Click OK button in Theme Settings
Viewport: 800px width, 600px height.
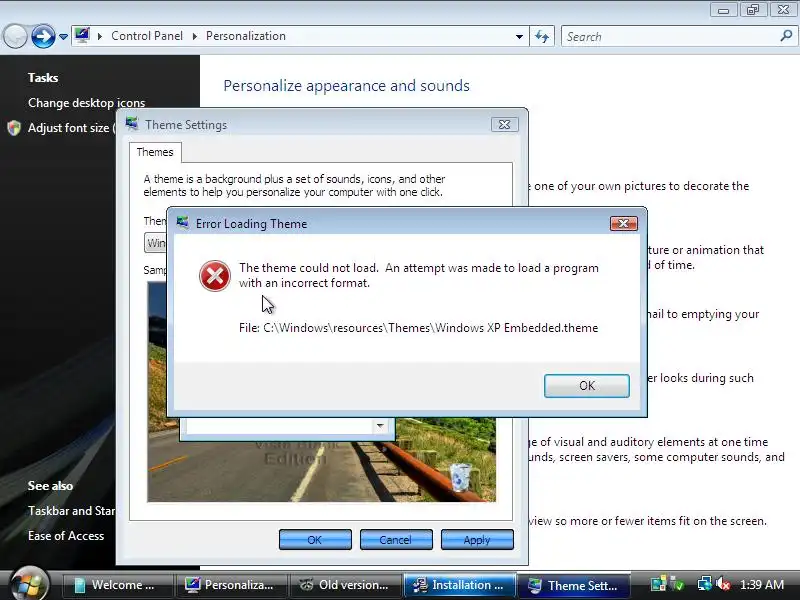tap(315, 540)
